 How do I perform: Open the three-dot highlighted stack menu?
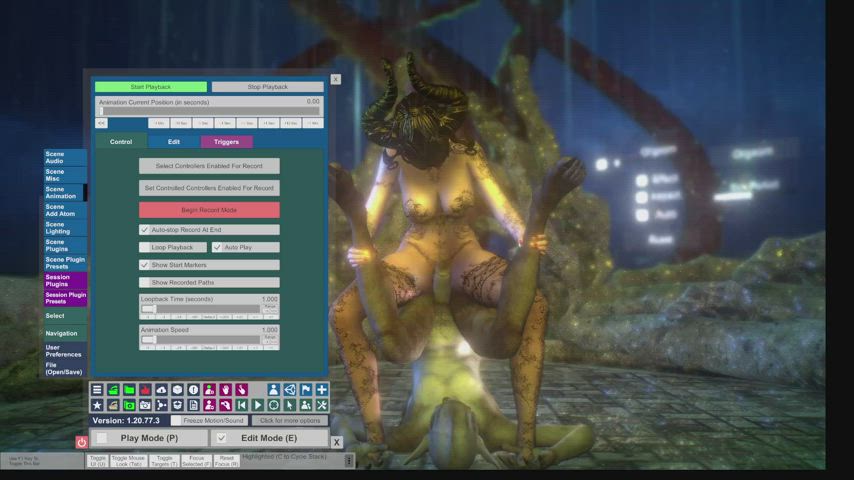[x=349, y=461]
